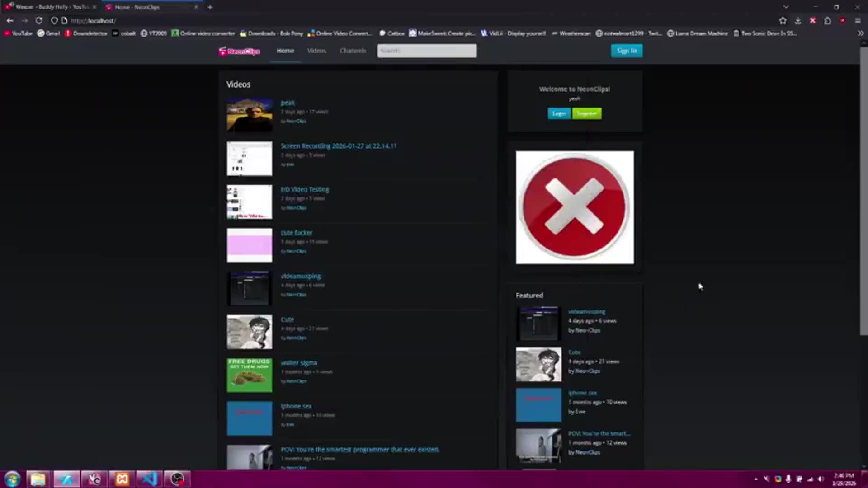Open File Explorer from the taskbar
Viewport: 868px width, 488px height.
pyautogui.click(x=38, y=479)
